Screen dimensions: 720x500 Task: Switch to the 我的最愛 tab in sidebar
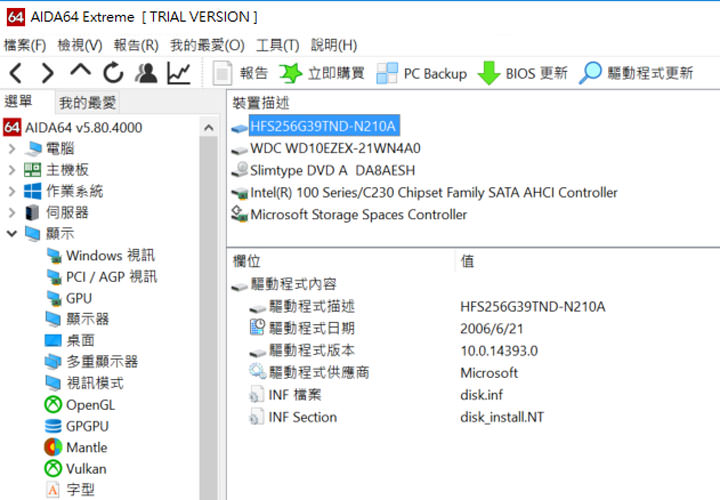87,102
